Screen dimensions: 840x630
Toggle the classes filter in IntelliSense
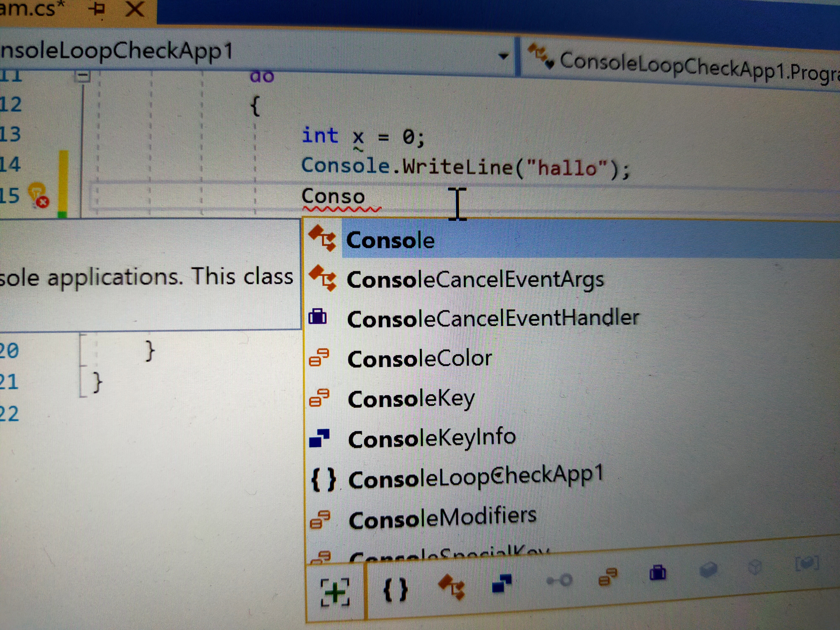[x=451, y=587]
